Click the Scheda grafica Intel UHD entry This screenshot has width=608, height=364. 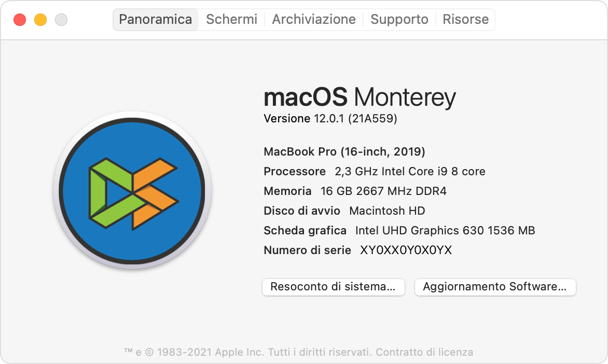coord(445,231)
